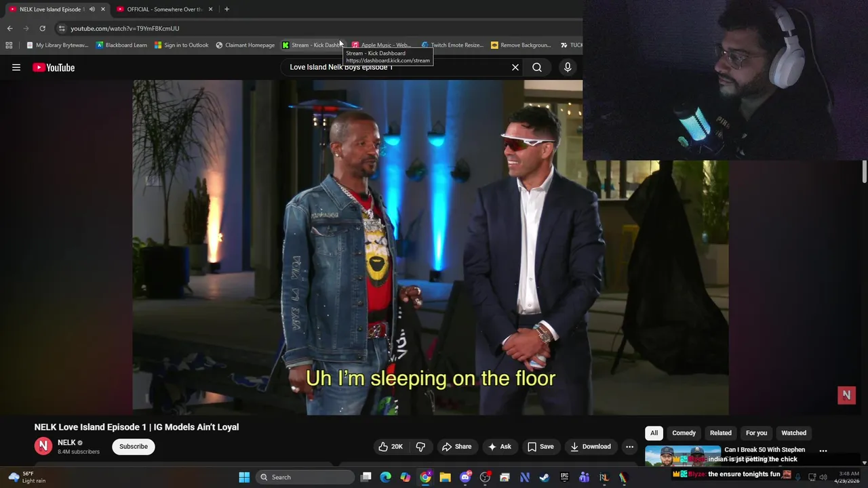The image size is (868, 488).
Task: Open the NELK channel name link
Action: 66,443
